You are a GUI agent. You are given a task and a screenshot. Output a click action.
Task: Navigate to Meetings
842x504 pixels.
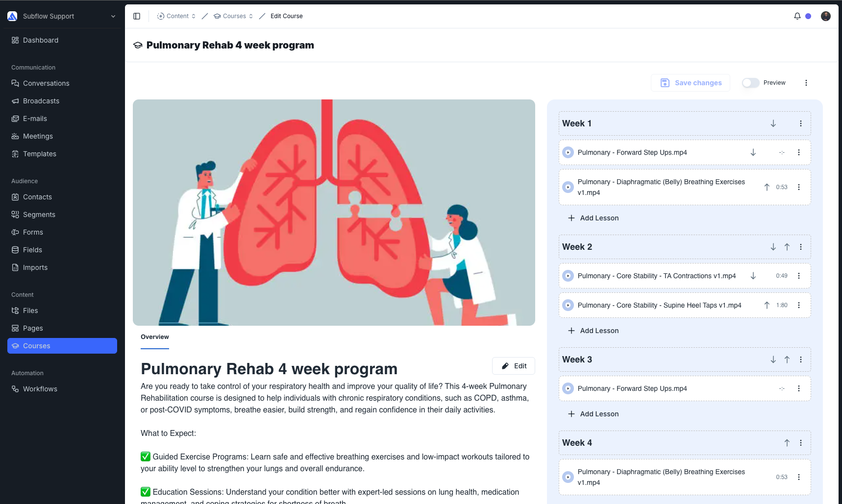[x=62, y=136]
